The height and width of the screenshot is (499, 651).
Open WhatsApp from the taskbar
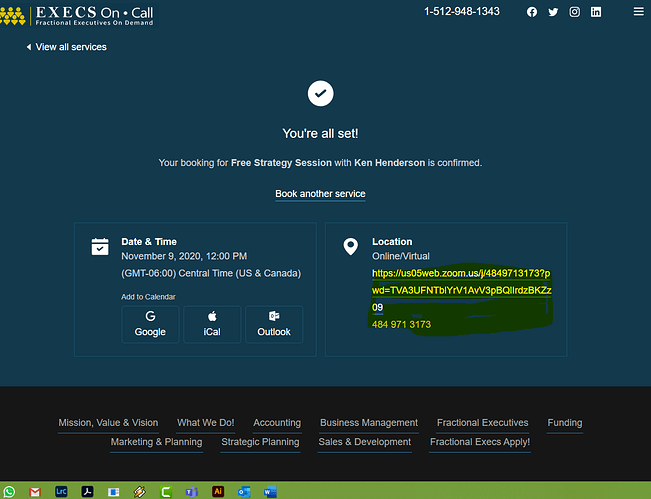click(x=9, y=492)
